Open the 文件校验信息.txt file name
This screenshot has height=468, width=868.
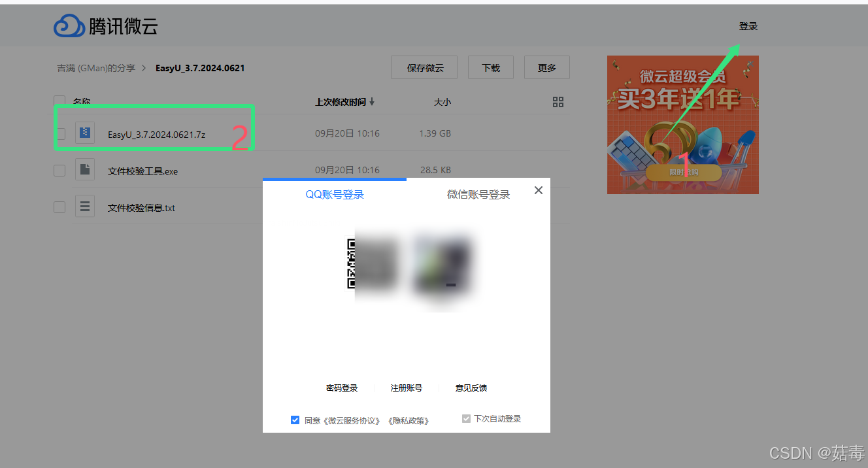[141, 208]
